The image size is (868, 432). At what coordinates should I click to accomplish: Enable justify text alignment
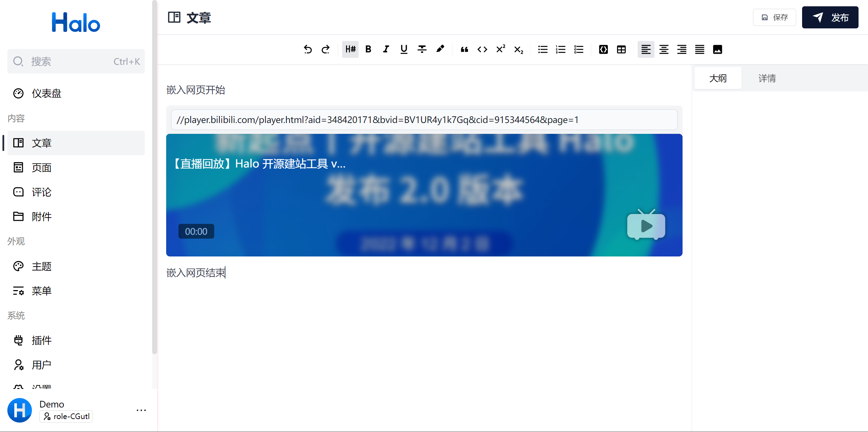click(x=699, y=49)
